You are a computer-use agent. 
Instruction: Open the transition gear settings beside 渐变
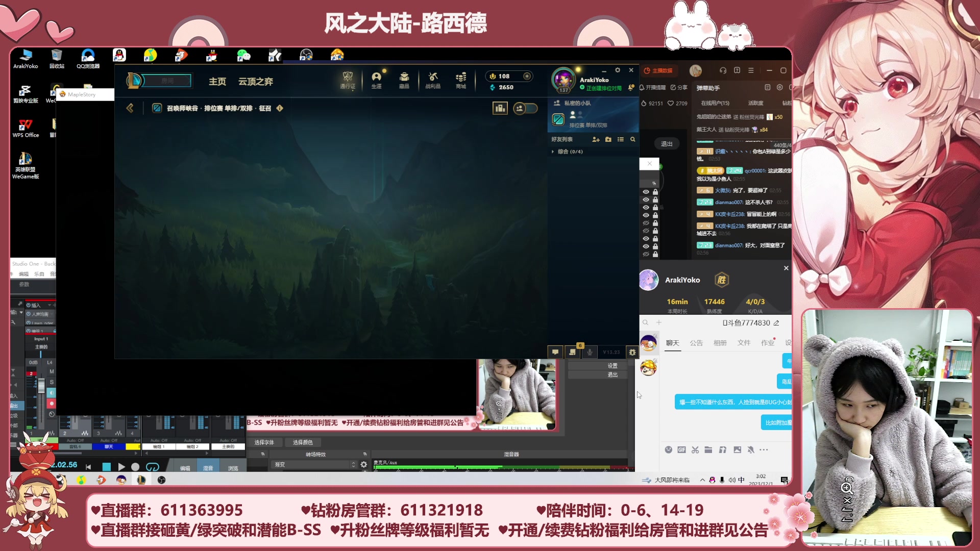point(364,465)
